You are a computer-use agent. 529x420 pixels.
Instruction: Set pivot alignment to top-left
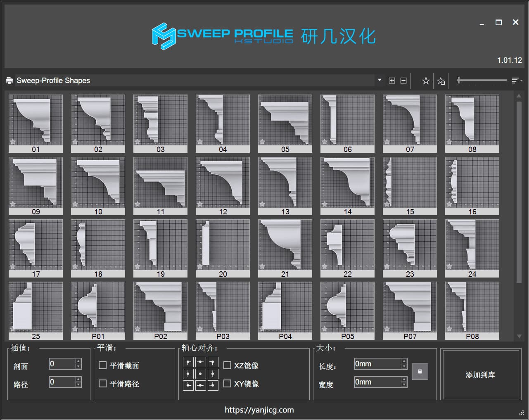coord(188,363)
